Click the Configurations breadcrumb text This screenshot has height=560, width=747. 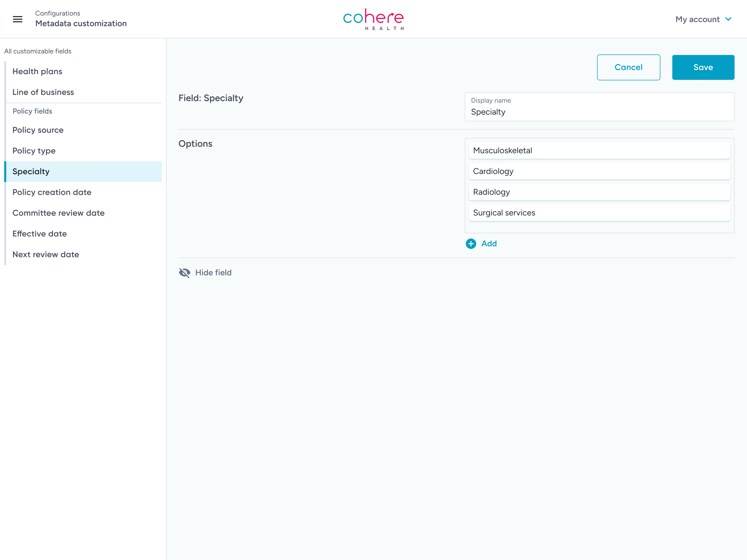coord(58,13)
